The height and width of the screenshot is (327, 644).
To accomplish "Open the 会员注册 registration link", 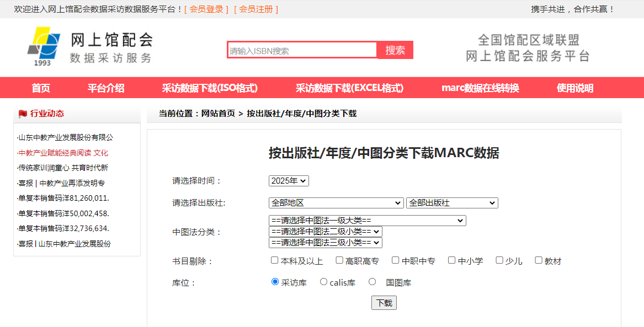I will tap(256, 9).
